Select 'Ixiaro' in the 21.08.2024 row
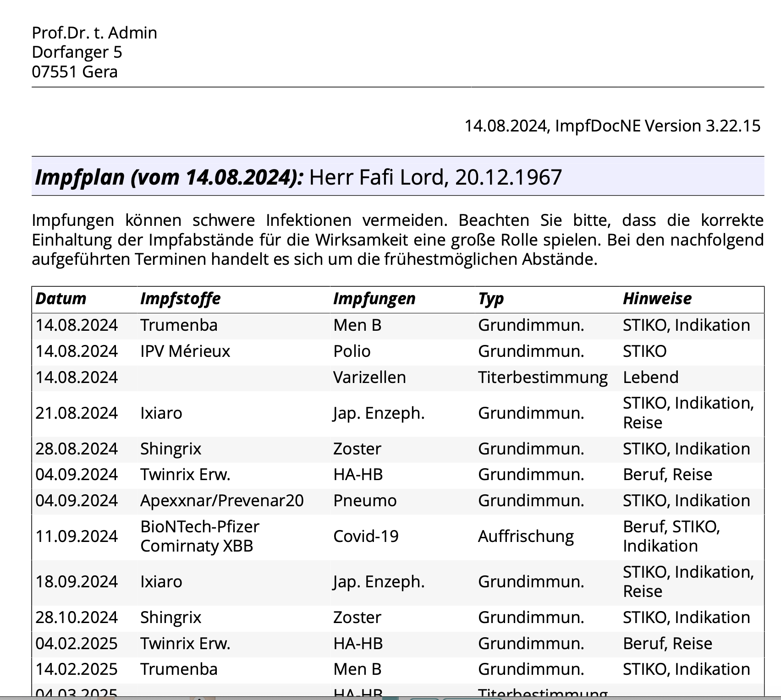Screen dimensions: 781x700 (161, 413)
